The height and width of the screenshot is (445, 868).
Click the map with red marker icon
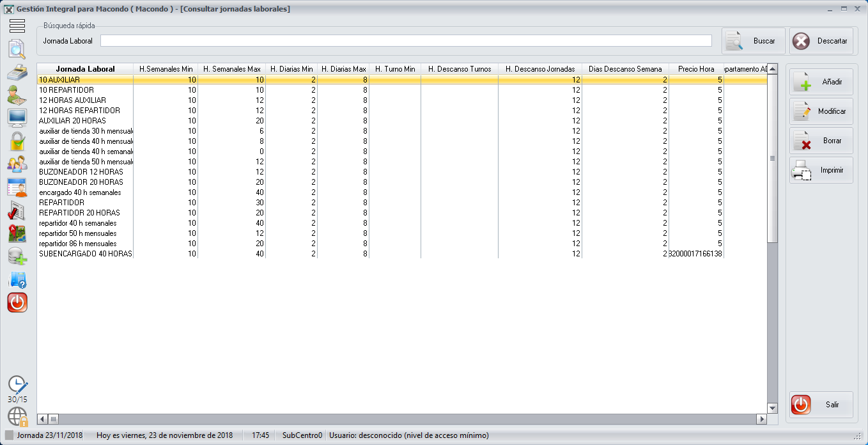click(17, 233)
